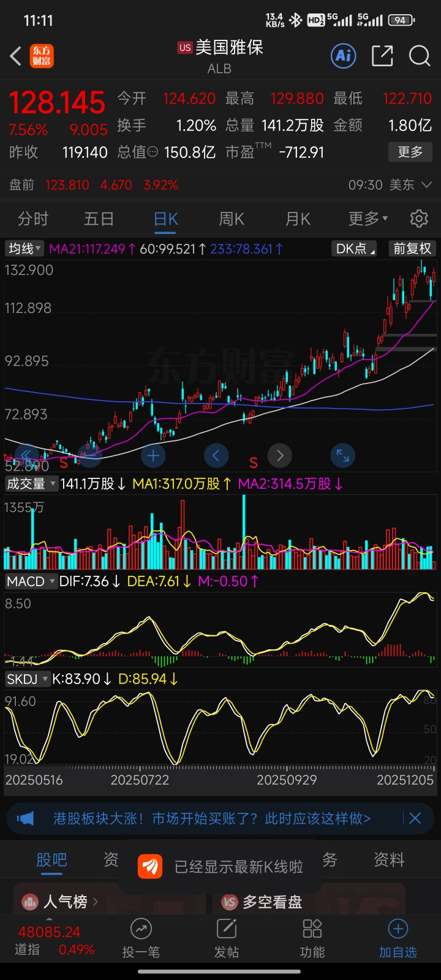Expand chart to fullscreen icon

342,455
